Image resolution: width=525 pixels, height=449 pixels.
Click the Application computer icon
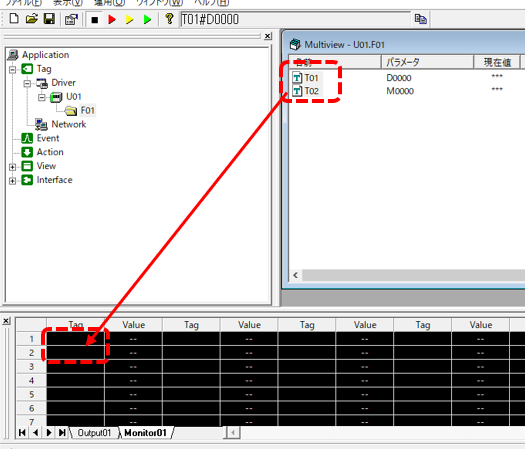click(13, 55)
